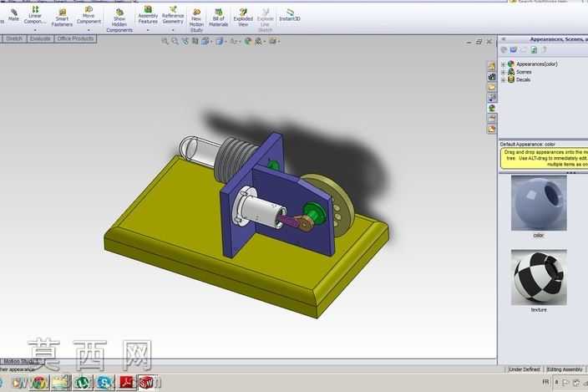The width and height of the screenshot is (588, 392).
Task: Expand the Appearances(color) tree node
Action: (504, 64)
